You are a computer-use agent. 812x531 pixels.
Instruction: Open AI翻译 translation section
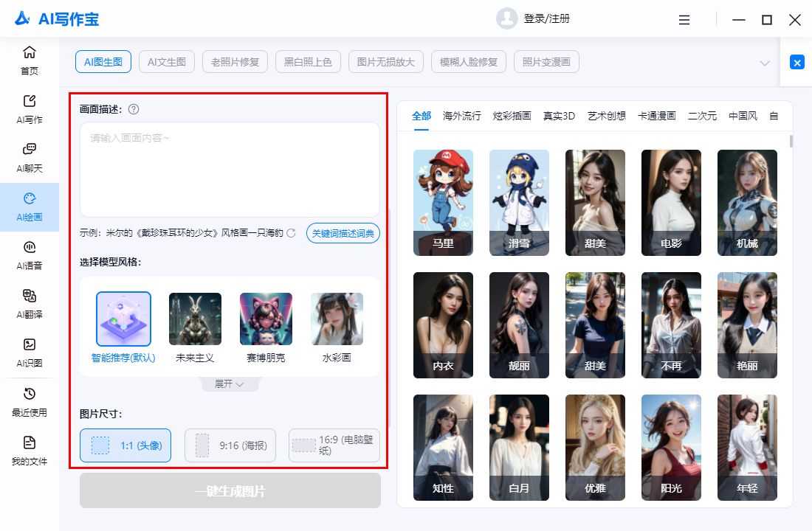(x=30, y=305)
